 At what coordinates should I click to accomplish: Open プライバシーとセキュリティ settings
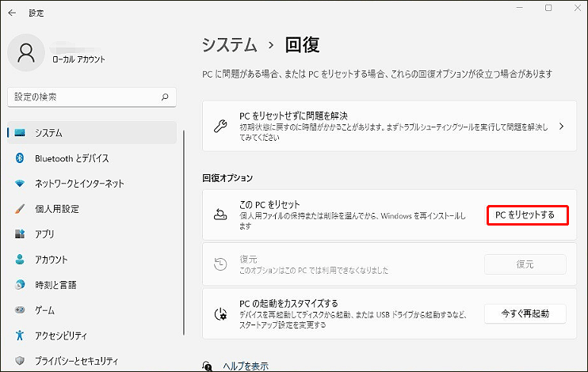coord(92,360)
